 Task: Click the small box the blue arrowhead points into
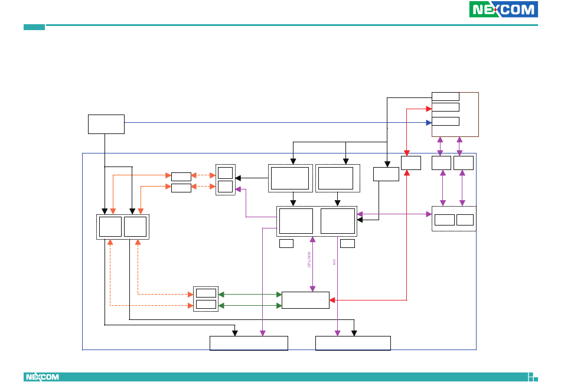click(445, 121)
